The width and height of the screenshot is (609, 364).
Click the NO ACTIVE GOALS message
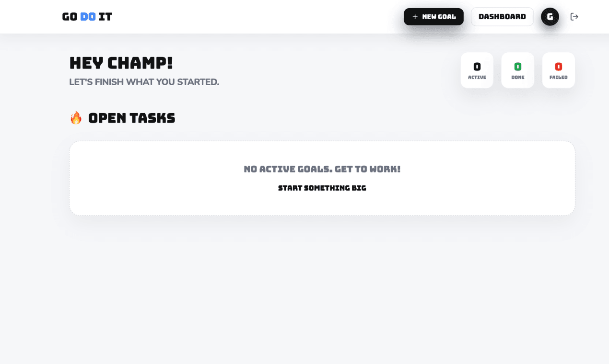pos(322,169)
